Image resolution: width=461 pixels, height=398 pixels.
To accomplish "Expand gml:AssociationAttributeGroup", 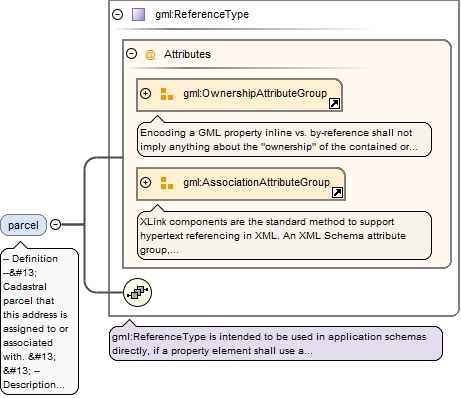I will click(145, 183).
